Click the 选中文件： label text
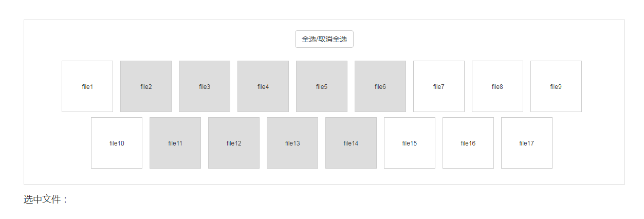The height and width of the screenshot is (219, 644). (x=46, y=199)
